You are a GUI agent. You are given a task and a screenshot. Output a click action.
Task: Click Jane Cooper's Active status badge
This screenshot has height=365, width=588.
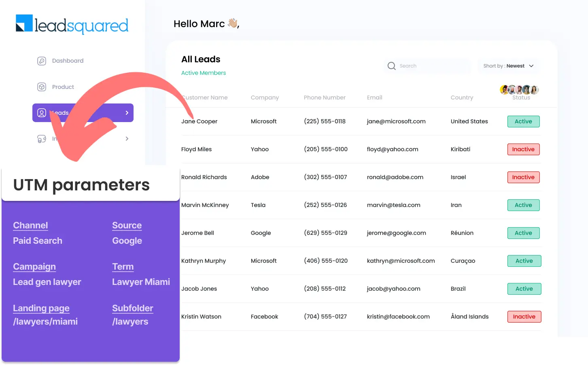click(523, 121)
